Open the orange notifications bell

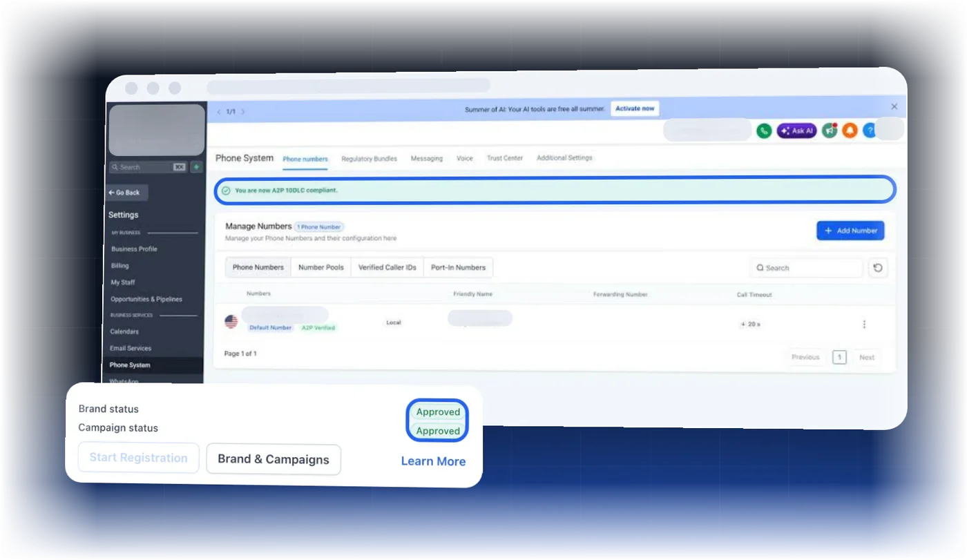850,131
